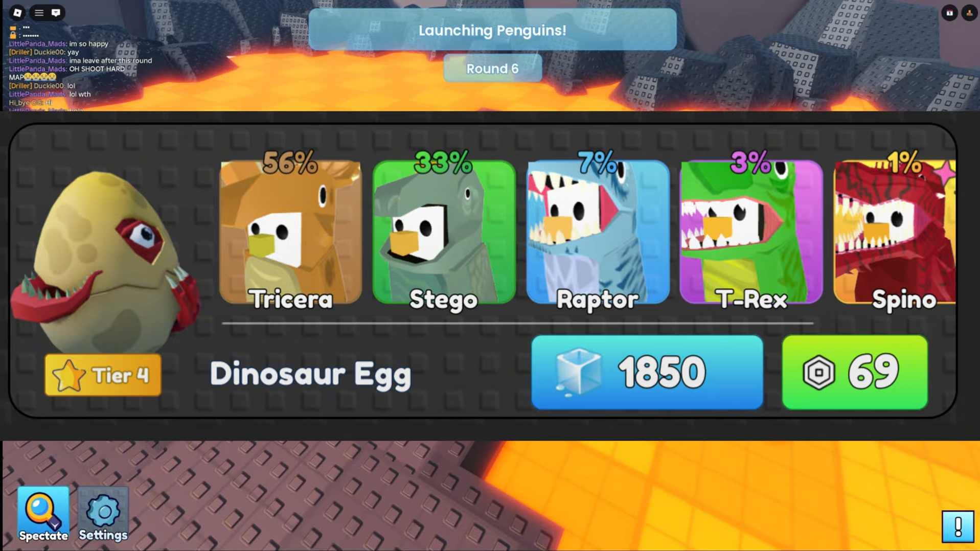The image size is (980, 551).
Task: Buy egg for 69 Robux
Action: [x=855, y=372]
